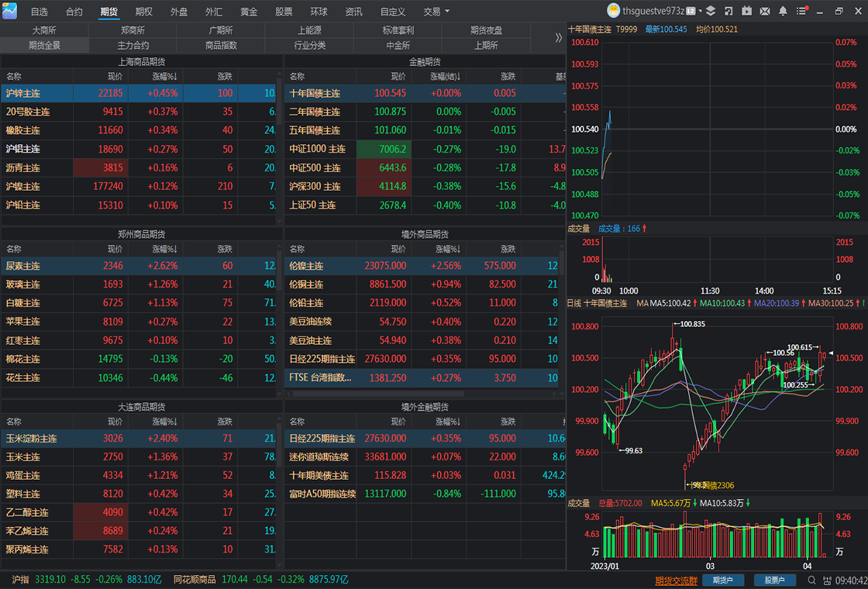Click the 股票户 button
The width and height of the screenshot is (868, 589).
coord(775,580)
